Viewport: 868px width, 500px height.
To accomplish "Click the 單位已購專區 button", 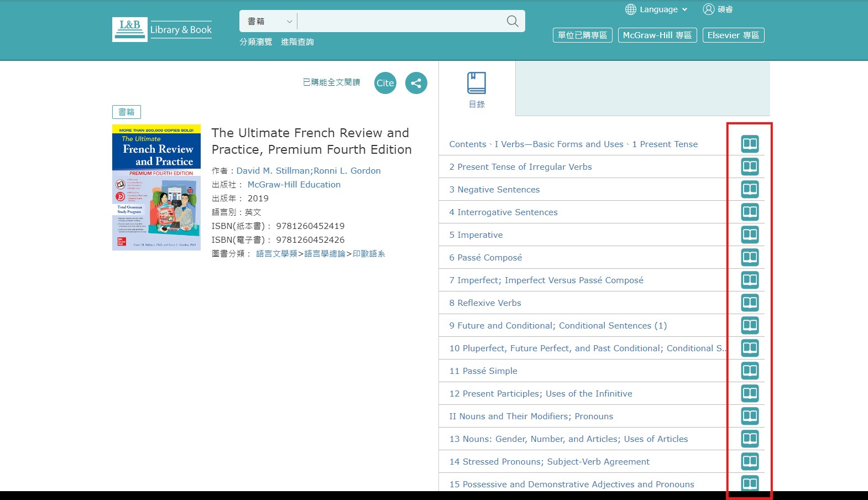I will 582,35.
